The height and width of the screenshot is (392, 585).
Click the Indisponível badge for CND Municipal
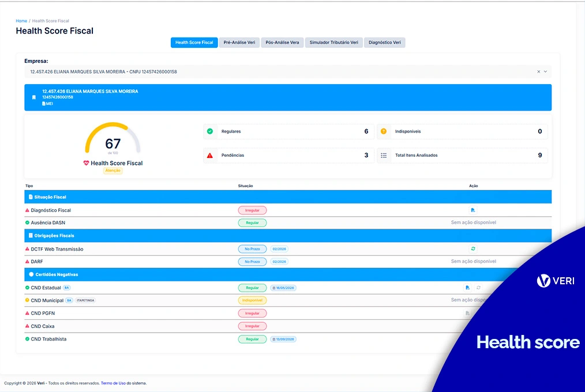pos(252,300)
